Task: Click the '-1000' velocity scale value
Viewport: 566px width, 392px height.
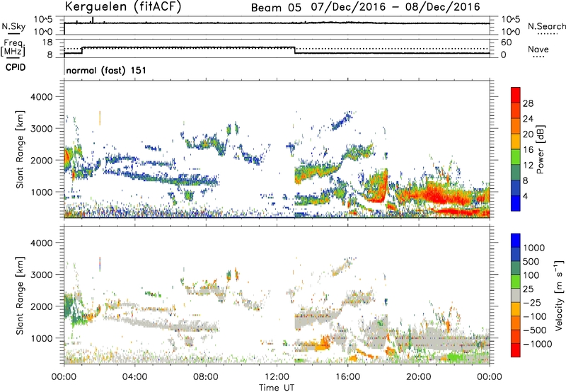Action: click(x=537, y=344)
